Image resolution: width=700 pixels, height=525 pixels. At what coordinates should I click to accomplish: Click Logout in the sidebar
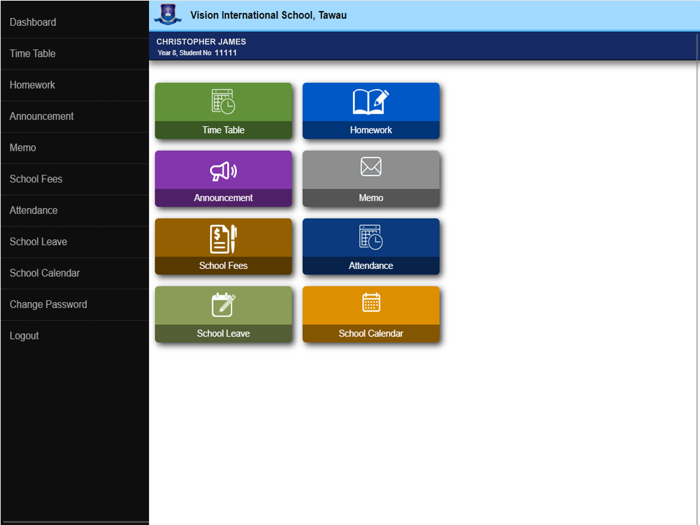pos(75,336)
